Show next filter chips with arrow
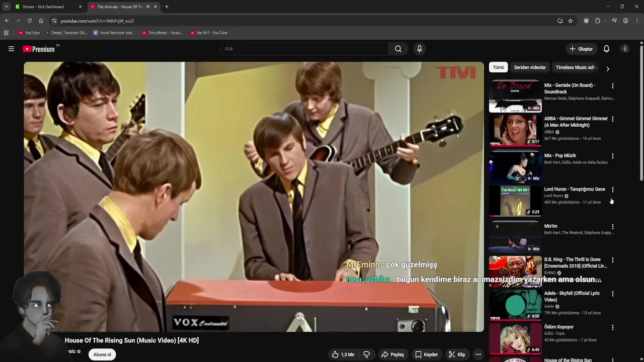This screenshot has height=362, width=644. tap(607, 68)
